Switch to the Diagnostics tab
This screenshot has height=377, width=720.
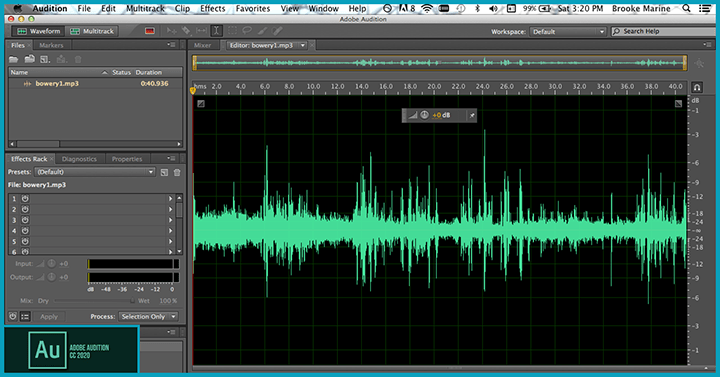coord(79,159)
